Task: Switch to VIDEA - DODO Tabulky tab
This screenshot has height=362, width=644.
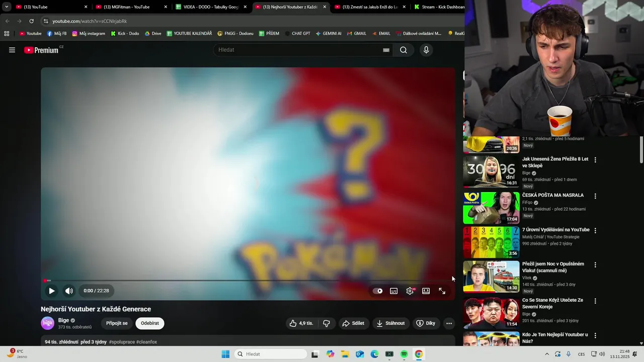Action: [210, 7]
